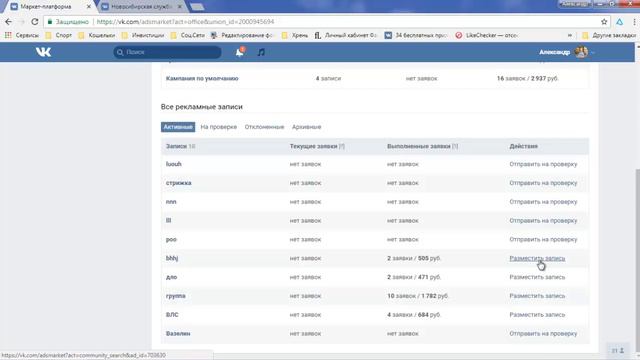
Task: Open the luouh ad record
Action: coord(173,164)
